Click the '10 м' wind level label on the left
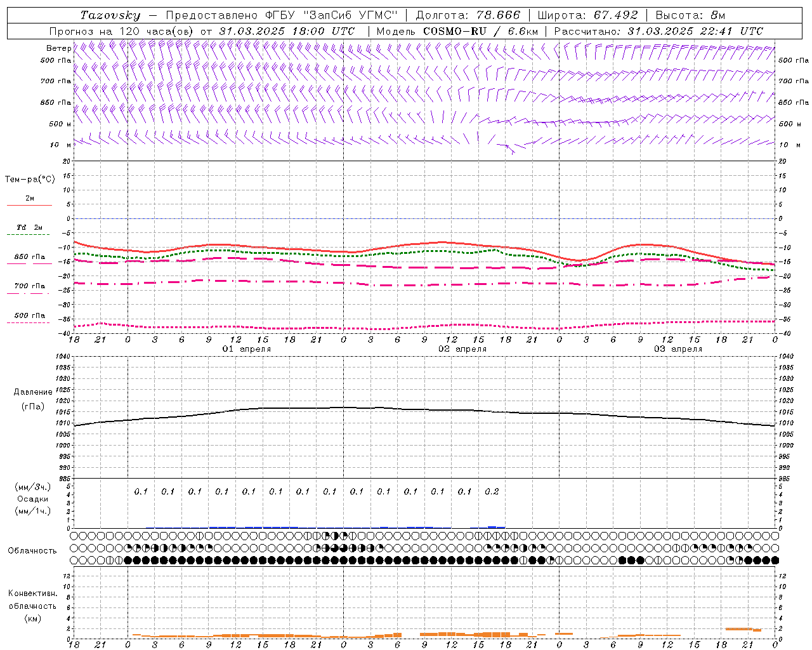Screen dimensions: 812x650 point(61,145)
